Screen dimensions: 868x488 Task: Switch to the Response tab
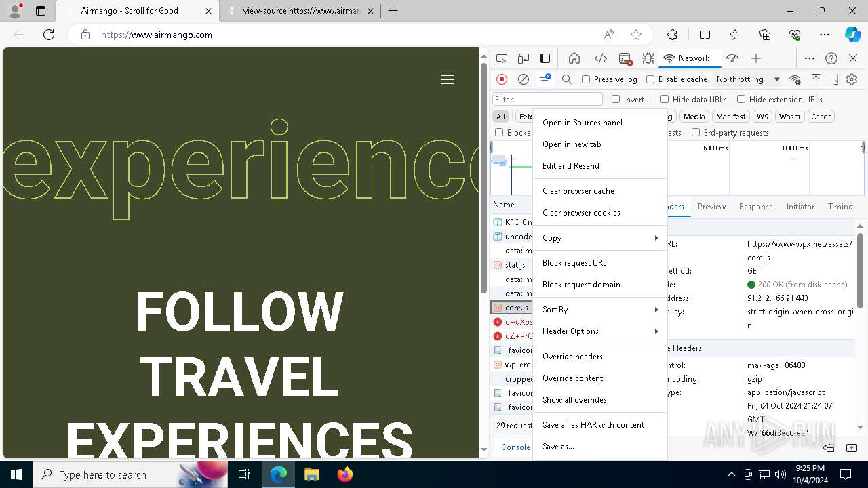click(755, 207)
